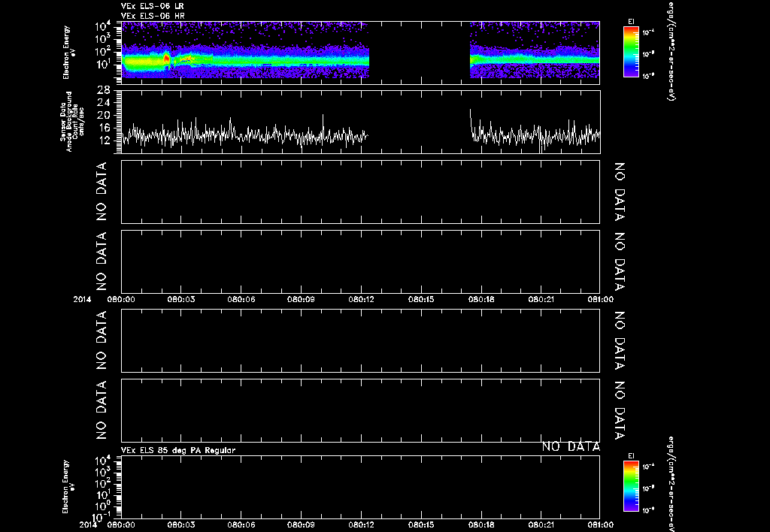Click the 10^1 tick label on the ELS-06 energy axis
Viewport: 770px width, 532px height.
coord(102,65)
